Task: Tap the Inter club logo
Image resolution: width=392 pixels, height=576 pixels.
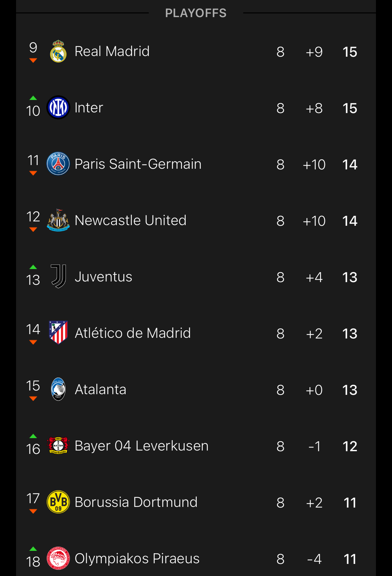Action: [x=58, y=108]
